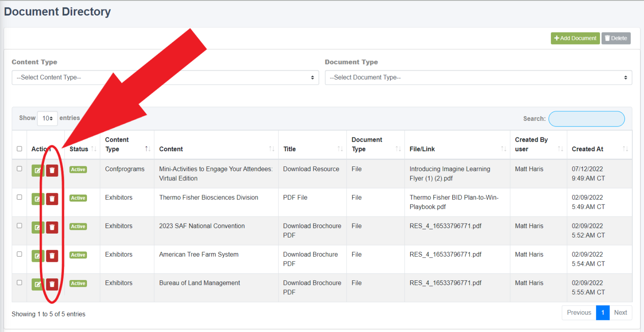Open the Show entries count dropdown

click(x=47, y=118)
